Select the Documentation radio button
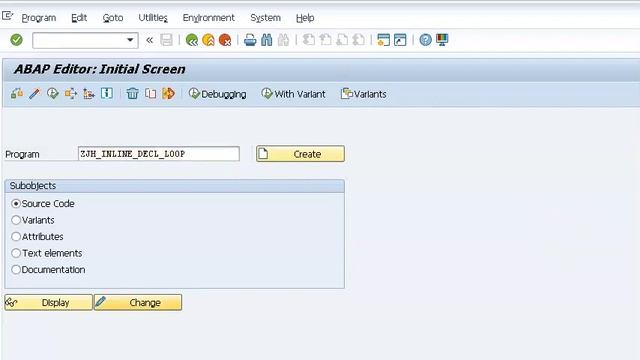 tap(16, 270)
